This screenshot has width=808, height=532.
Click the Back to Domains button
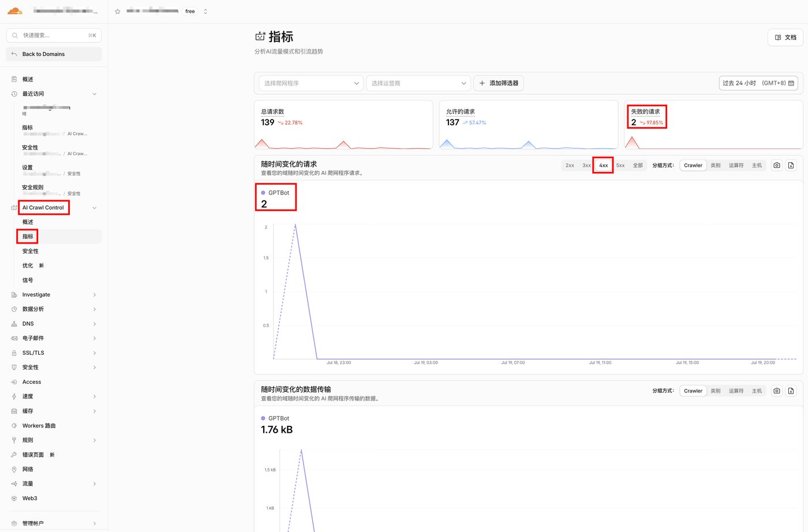54,54
